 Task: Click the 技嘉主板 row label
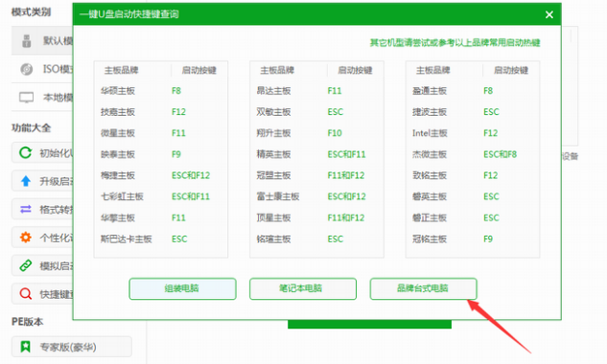click(118, 112)
